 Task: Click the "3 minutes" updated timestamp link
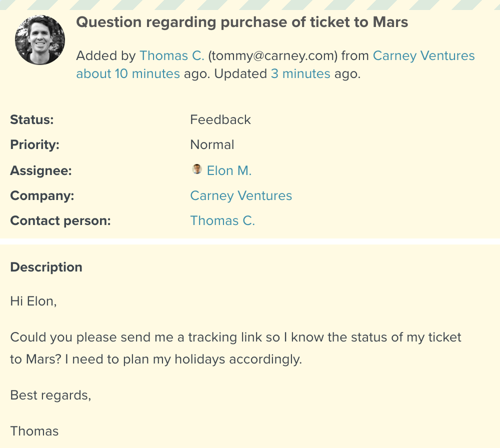(300, 74)
